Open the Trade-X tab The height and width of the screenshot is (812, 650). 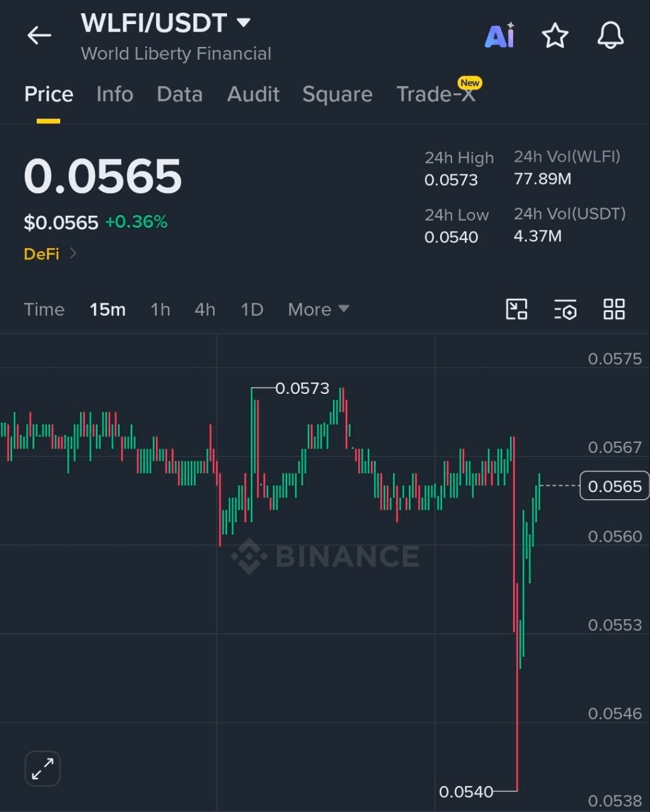coord(436,95)
